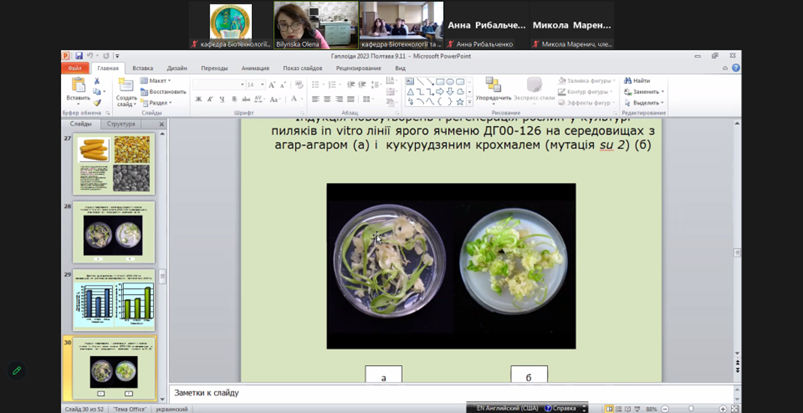Decrease font size with smaller A icon
This screenshot has height=413, width=803.
[283, 85]
